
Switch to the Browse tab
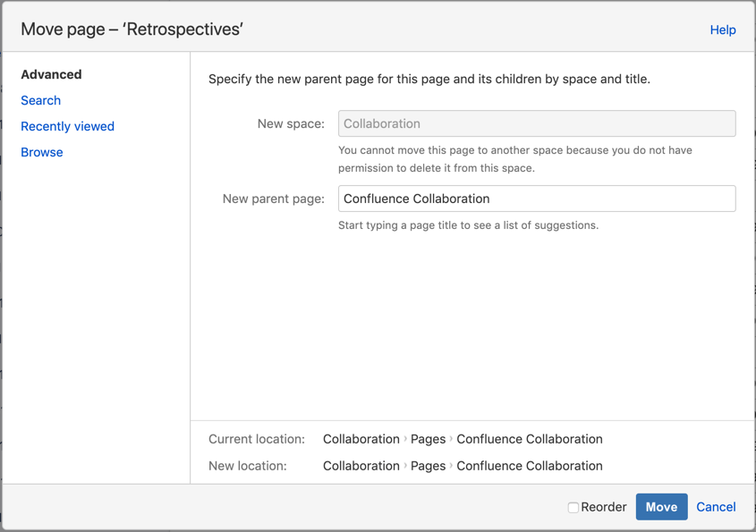tap(42, 152)
